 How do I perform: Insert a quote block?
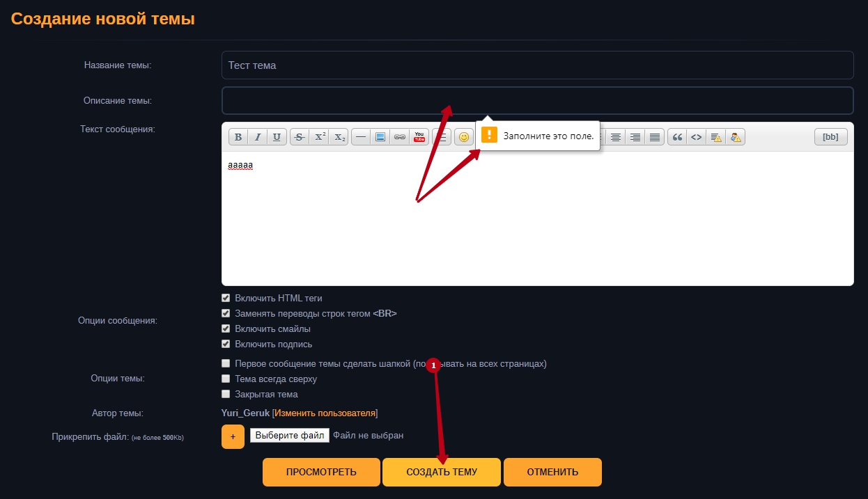click(677, 137)
